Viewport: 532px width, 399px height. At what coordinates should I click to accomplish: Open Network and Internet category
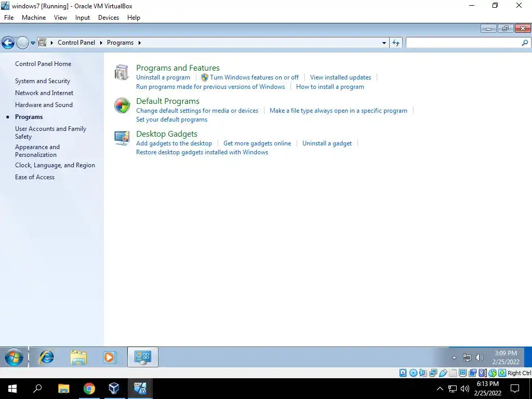click(44, 93)
